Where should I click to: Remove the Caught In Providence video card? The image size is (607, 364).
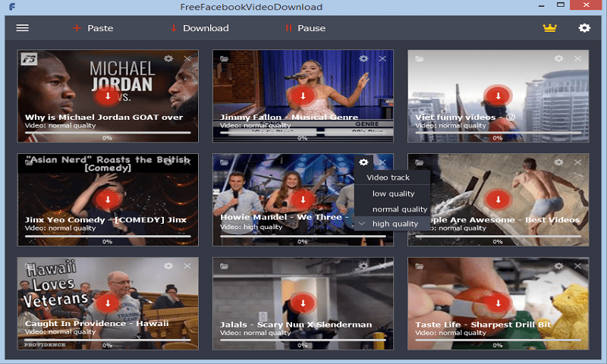[x=187, y=266]
